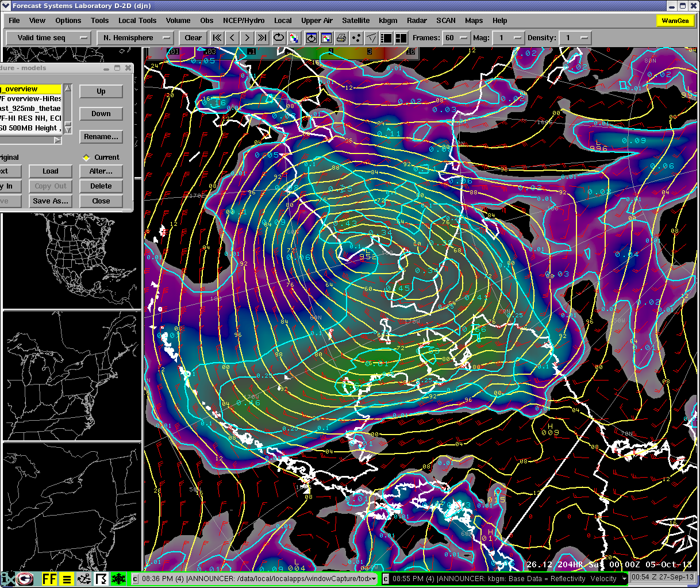Step forward one frame
The height and width of the screenshot is (588, 700).
pyautogui.click(x=247, y=38)
